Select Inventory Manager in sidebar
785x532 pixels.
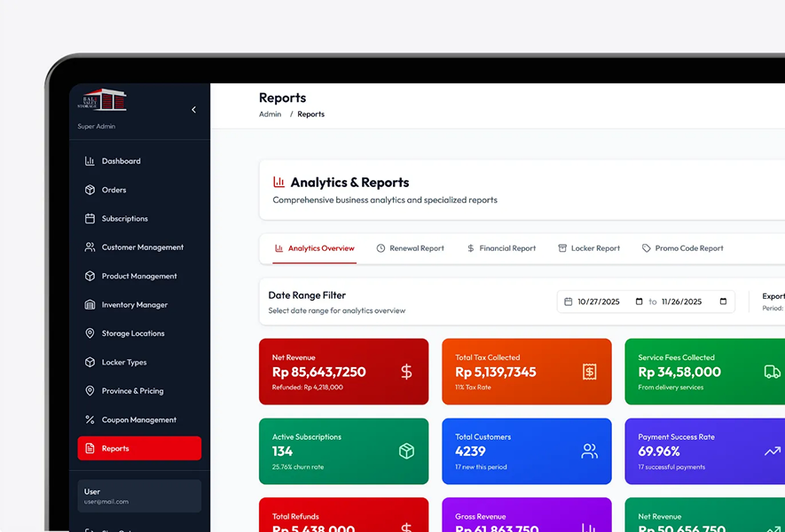[139, 305]
